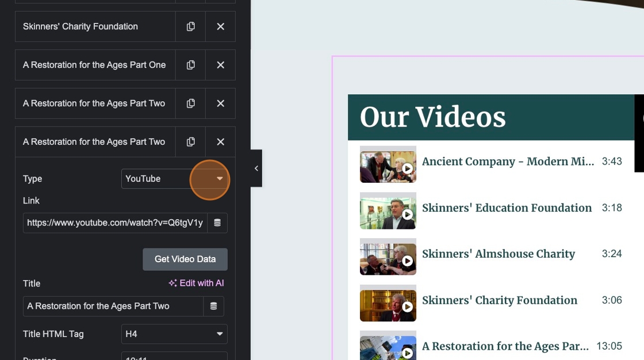Click the 13:05 duration label

(609, 346)
